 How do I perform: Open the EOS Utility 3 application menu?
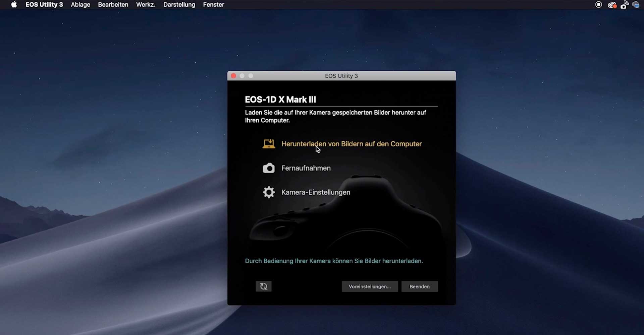(44, 5)
